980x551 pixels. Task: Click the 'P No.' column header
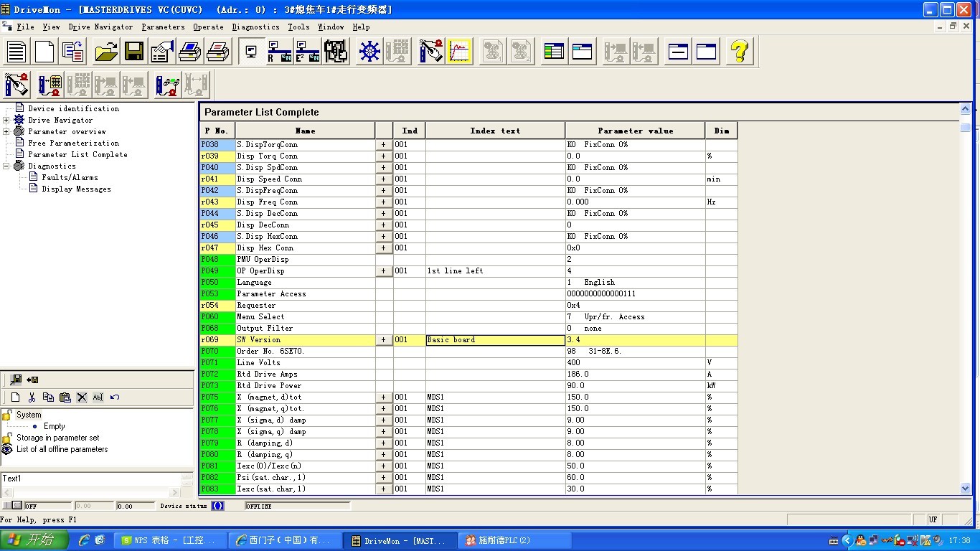(x=217, y=131)
